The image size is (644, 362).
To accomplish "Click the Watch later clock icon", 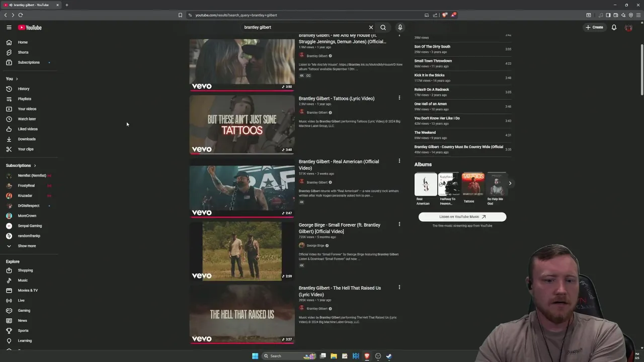I will [9, 119].
